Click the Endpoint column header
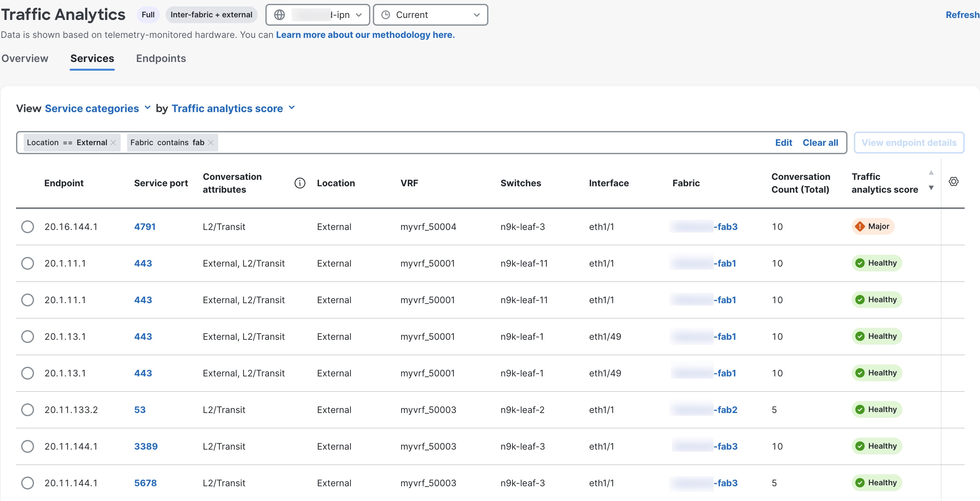 [x=64, y=183]
